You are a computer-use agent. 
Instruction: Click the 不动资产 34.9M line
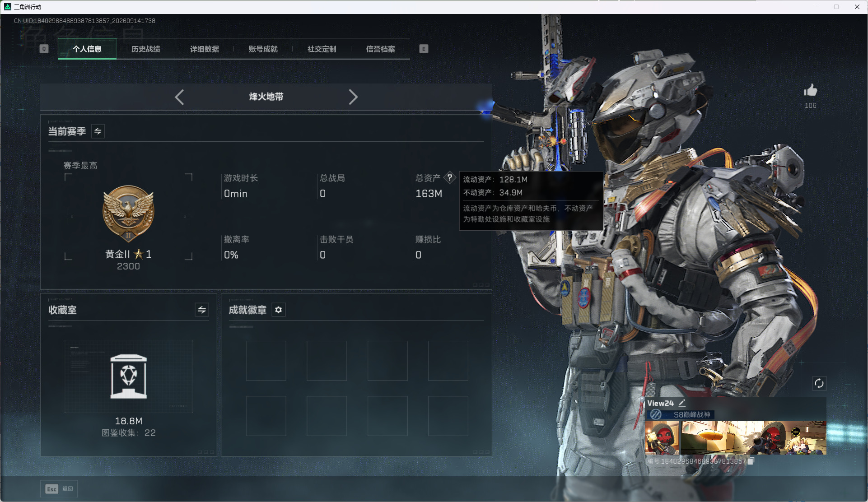tap(493, 193)
